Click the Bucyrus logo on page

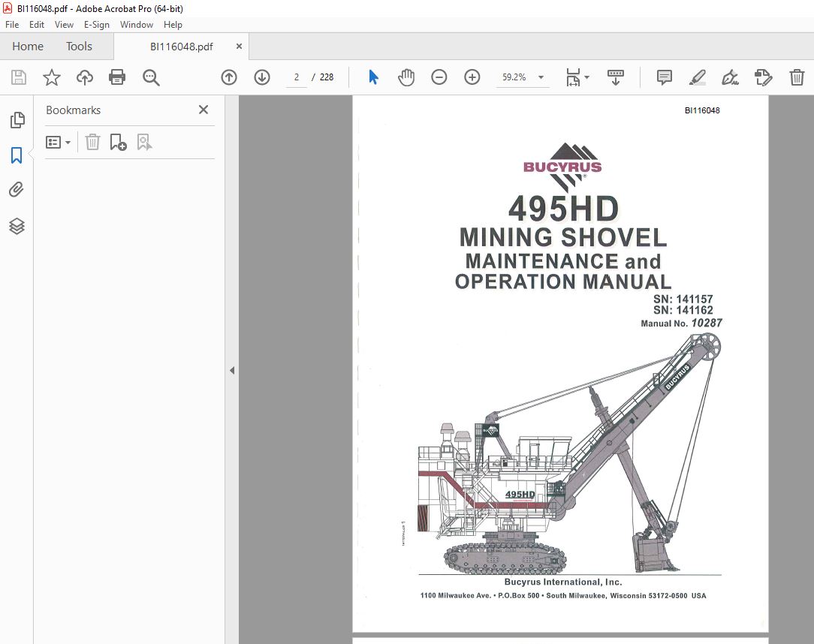click(x=562, y=167)
